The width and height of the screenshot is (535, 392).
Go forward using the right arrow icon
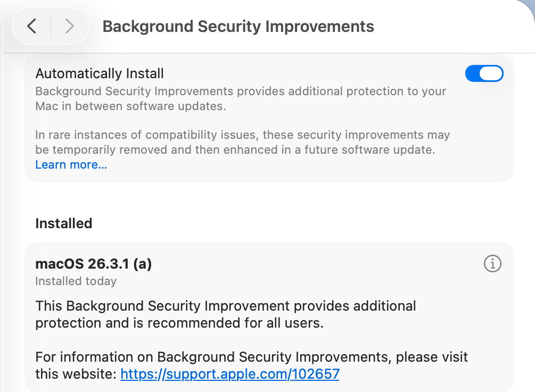coord(69,26)
